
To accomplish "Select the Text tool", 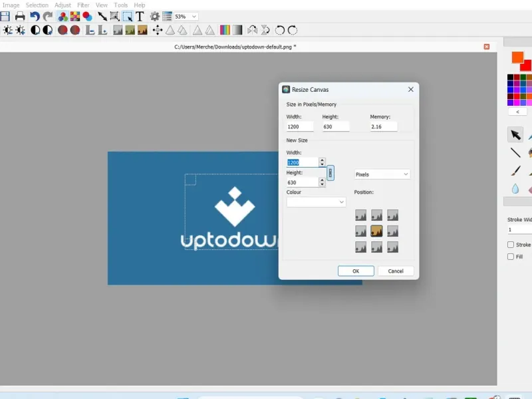I will point(140,16).
